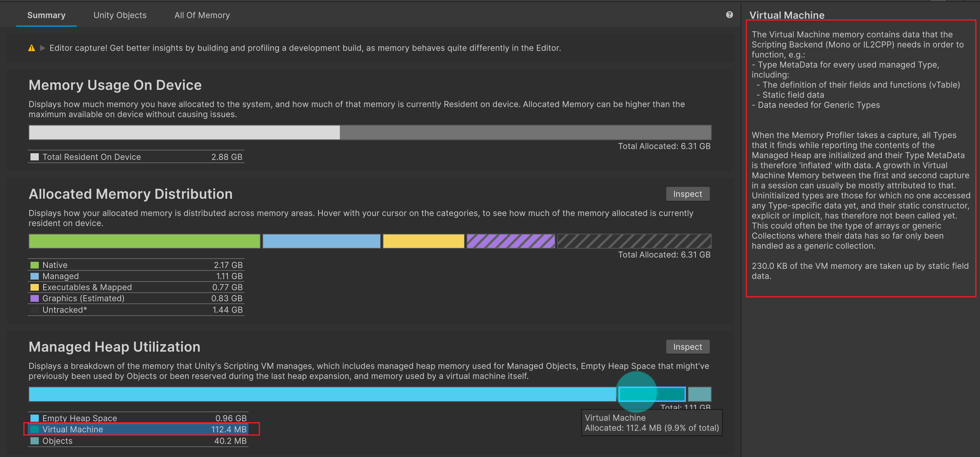
Task: Select the Summary tab
Action: [x=46, y=15]
